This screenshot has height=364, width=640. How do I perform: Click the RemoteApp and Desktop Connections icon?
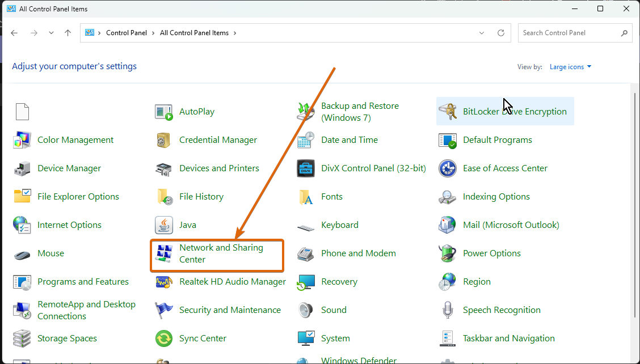pos(22,310)
